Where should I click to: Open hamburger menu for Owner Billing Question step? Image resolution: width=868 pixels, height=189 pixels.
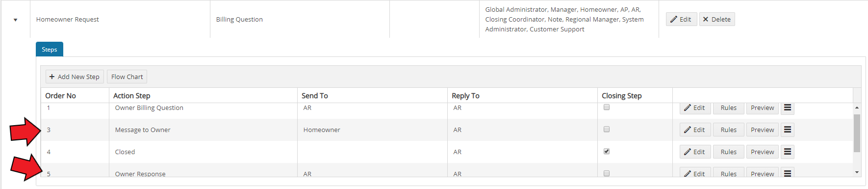point(787,108)
